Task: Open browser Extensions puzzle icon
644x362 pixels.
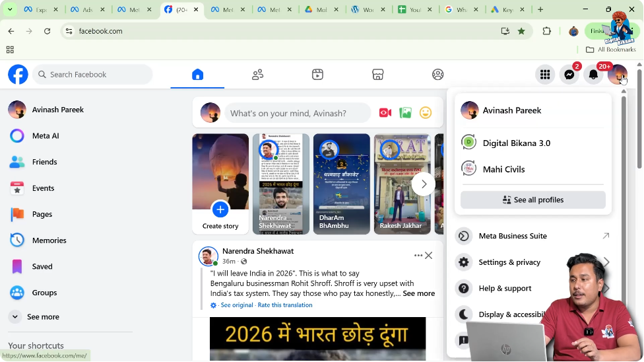Action: (x=546, y=31)
